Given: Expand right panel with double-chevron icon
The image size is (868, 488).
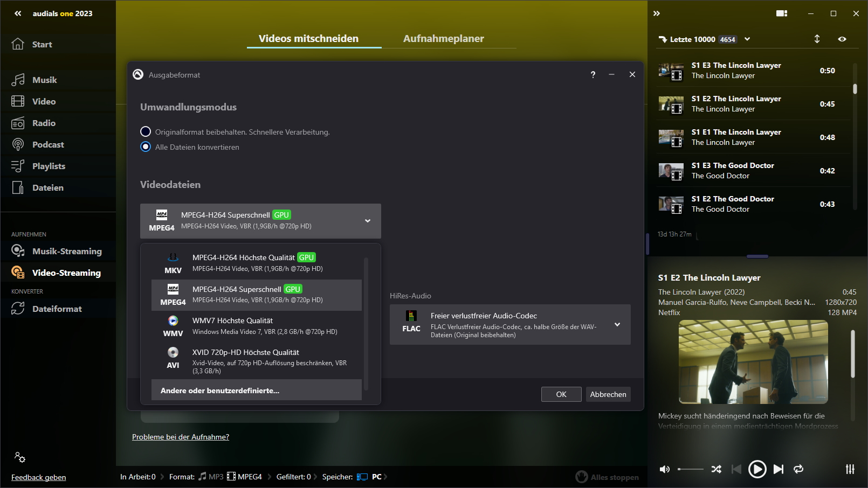Looking at the screenshot, I should 657,13.
